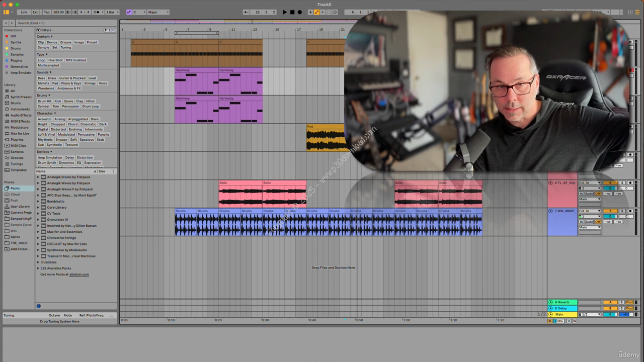Select the Drum Kit filter tag
644x362 pixels.
[44, 101]
